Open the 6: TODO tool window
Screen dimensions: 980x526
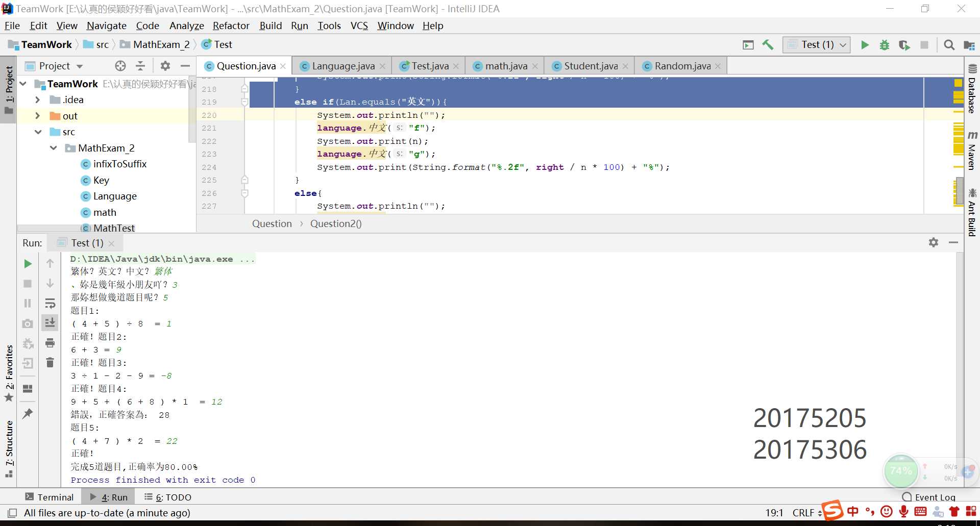(168, 497)
